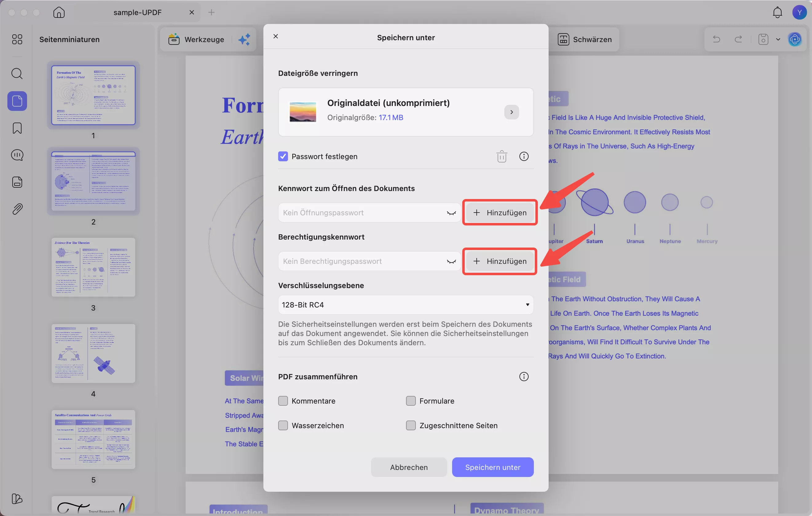Confirm with the Speichern unter button
Viewport: 812px width, 516px height.
tap(493, 467)
